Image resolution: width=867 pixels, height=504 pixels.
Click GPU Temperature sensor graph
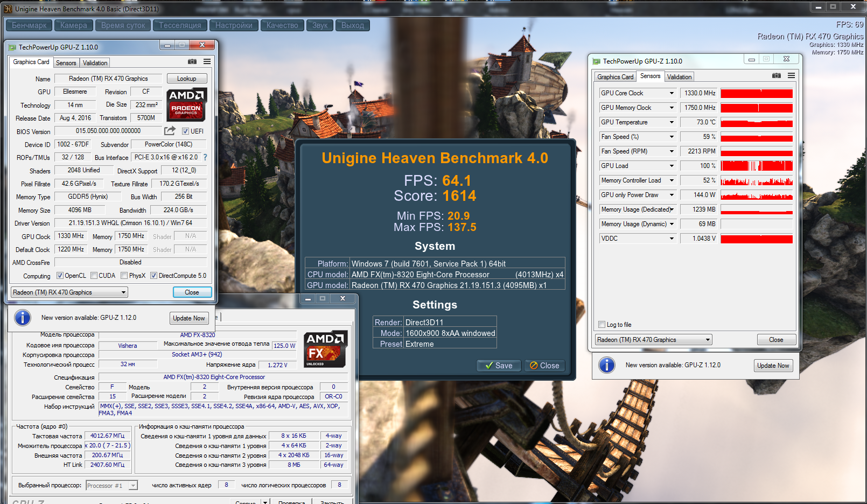[757, 122]
